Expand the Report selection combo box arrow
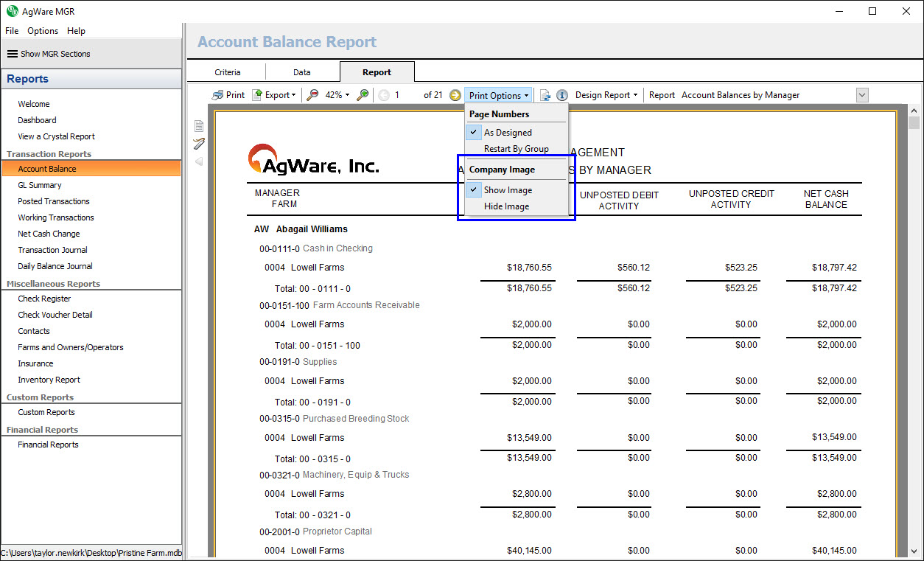The image size is (924, 561). pos(862,95)
